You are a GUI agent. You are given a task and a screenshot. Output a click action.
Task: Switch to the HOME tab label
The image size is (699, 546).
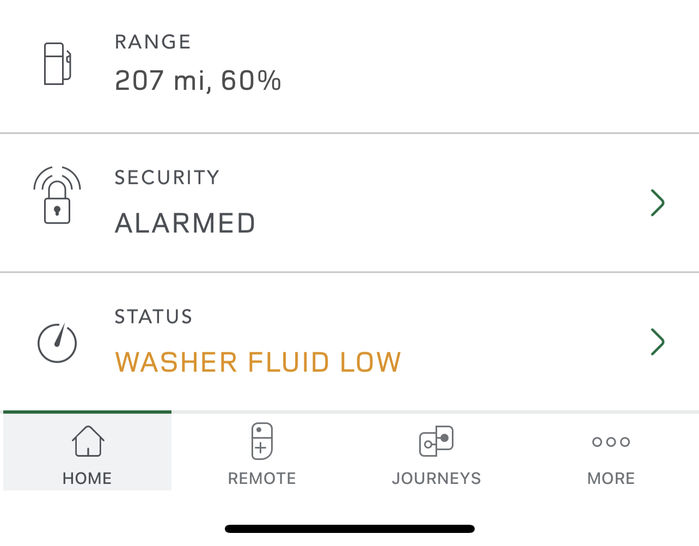(x=87, y=478)
